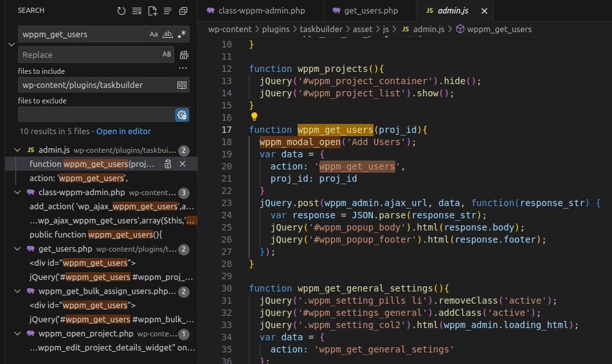
Task: Toggle search details ellipsis button
Action: pyautogui.click(x=183, y=69)
